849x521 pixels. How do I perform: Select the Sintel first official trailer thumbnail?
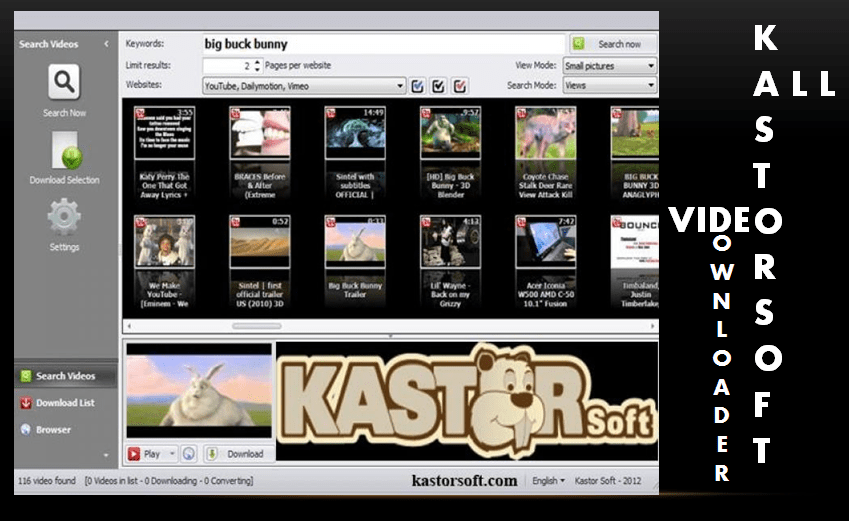pyautogui.click(x=259, y=242)
